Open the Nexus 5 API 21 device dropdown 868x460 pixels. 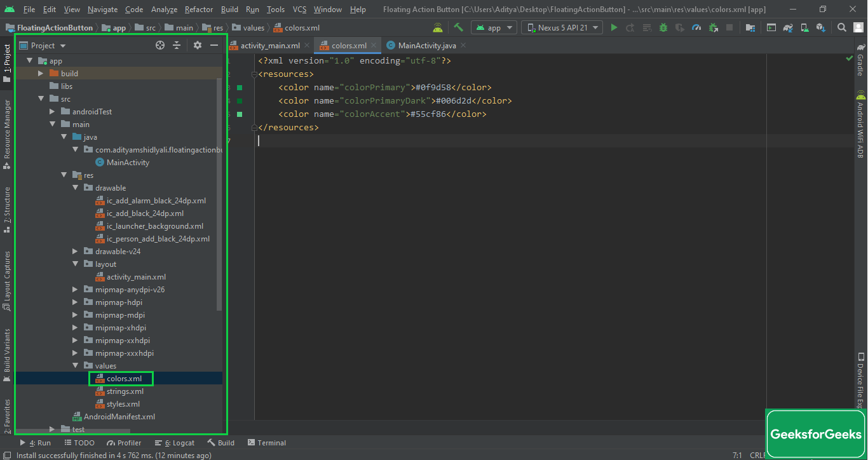click(563, 27)
